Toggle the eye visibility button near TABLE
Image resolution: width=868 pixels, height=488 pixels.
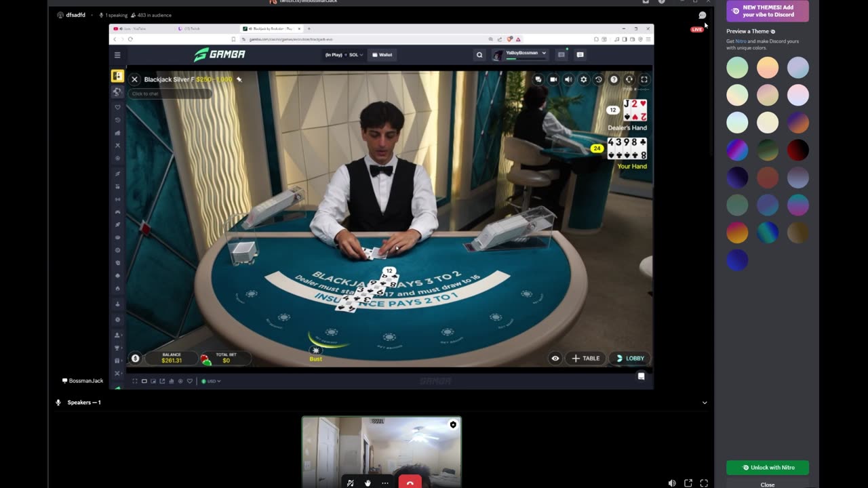(x=555, y=359)
